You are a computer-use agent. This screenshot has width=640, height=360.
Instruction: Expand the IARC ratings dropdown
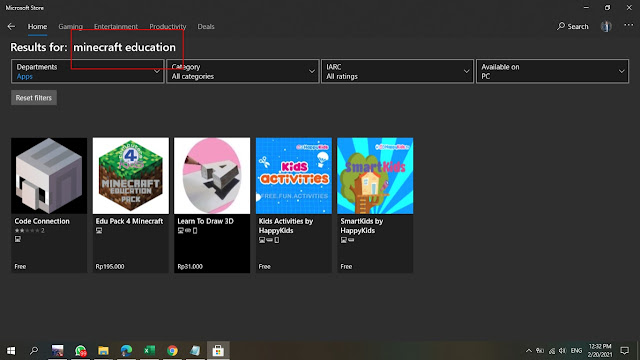(398, 71)
